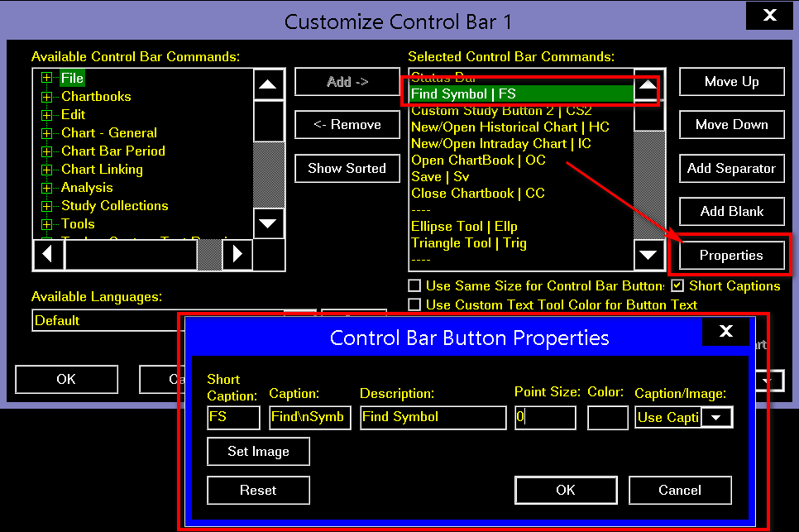This screenshot has height=532, width=799.
Task: Click the Add Separator button
Action: [x=731, y=168]
